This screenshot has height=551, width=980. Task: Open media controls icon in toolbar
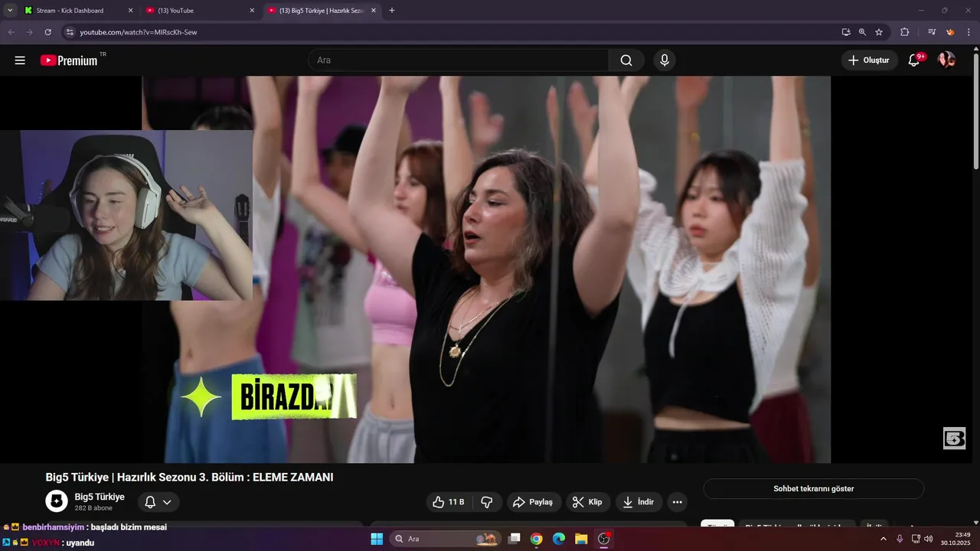point(932,32)
